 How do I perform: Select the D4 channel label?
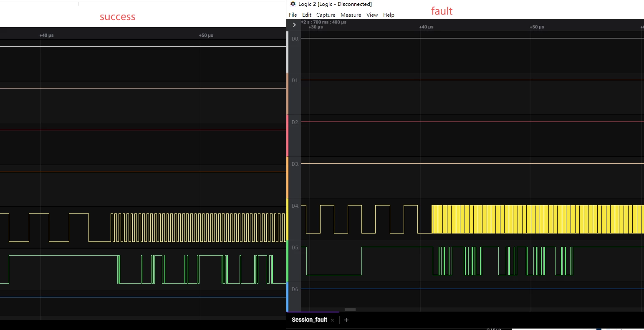pos(295,206)
